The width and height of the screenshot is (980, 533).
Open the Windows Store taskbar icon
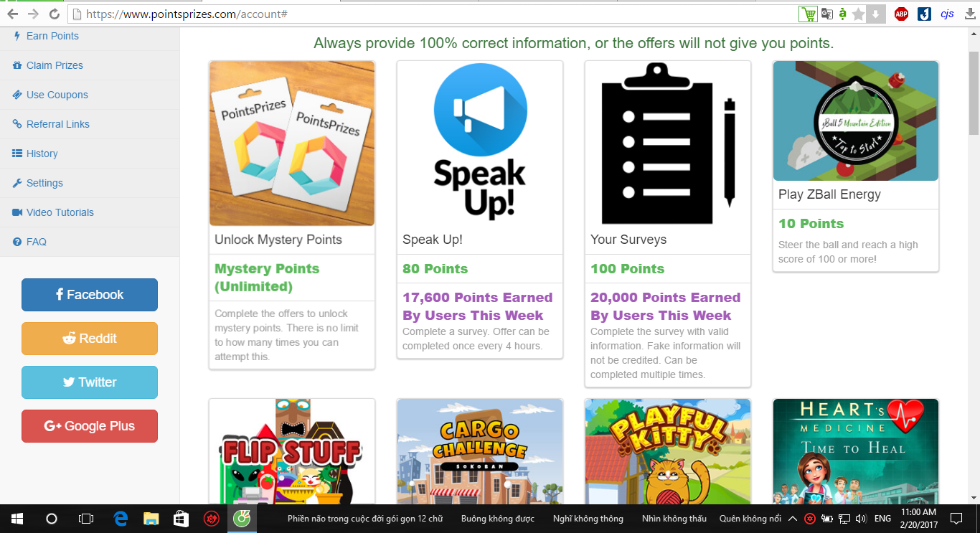point(182,519)
